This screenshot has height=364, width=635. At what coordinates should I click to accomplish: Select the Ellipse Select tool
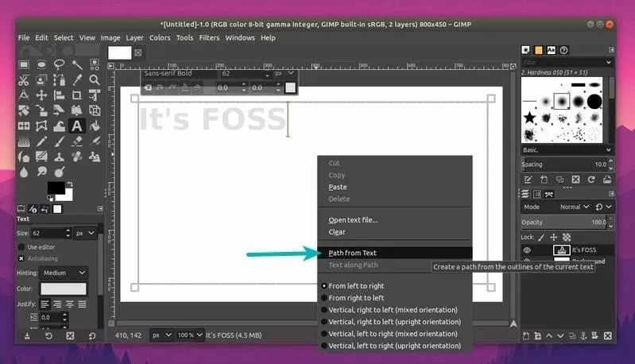pos(41,64)
